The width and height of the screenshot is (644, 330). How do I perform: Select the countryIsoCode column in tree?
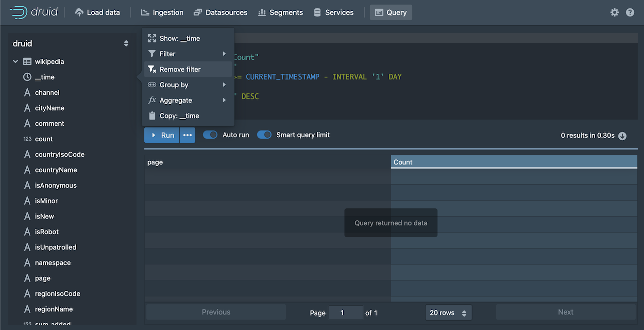point(60,154)
